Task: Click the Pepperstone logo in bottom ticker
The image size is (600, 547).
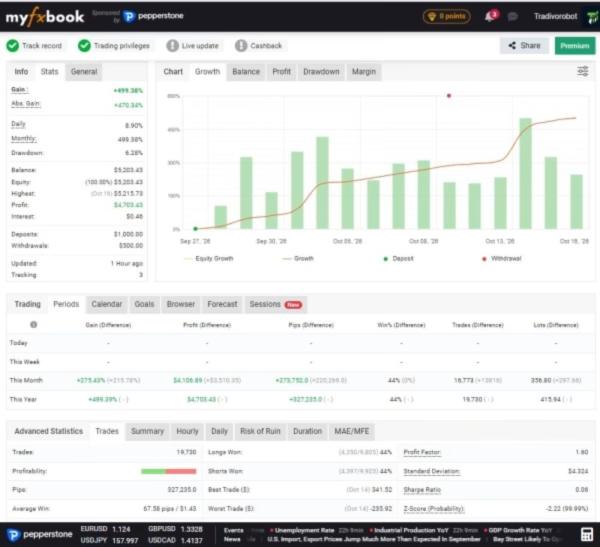Action: click(40, 535)
